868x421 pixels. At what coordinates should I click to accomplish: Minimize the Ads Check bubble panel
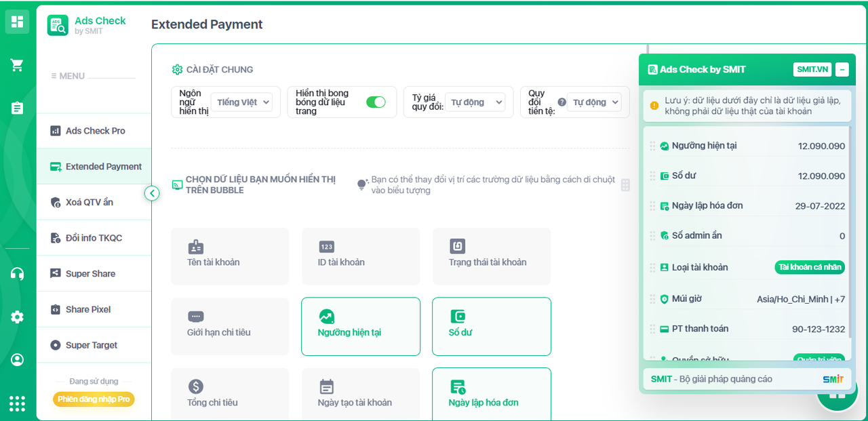coord(842,69)
